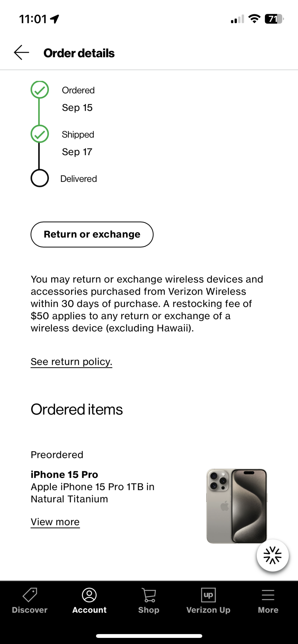
Task: Tap the Order details page title
Action: [x=79, y=53]
